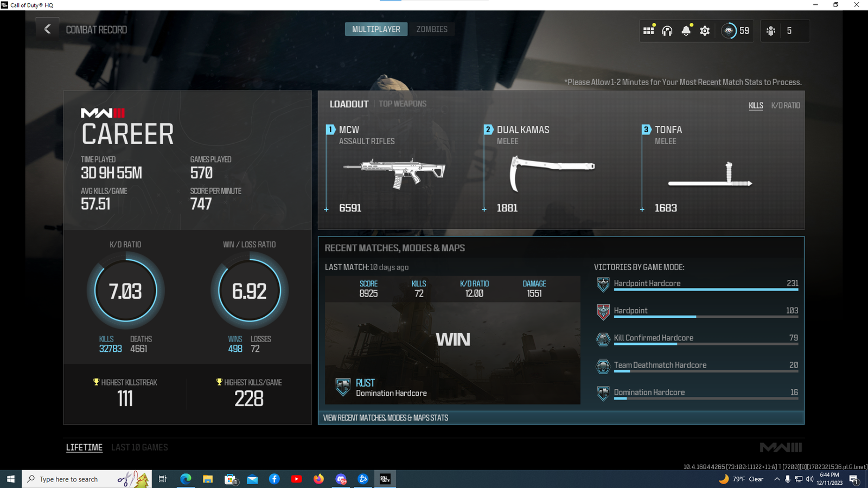Open File Explorer from the taskbar
This screenshot has height=488, width=868.
tap(208, 479)
